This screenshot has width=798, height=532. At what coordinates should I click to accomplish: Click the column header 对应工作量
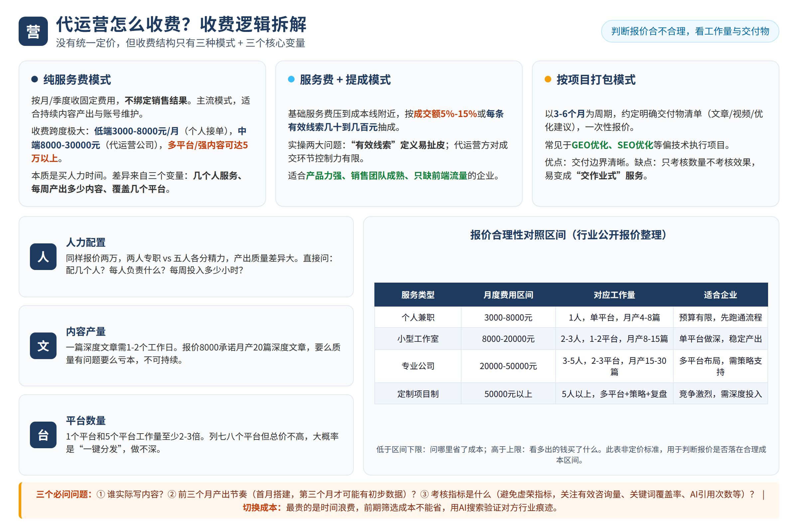tap(614, 295)
